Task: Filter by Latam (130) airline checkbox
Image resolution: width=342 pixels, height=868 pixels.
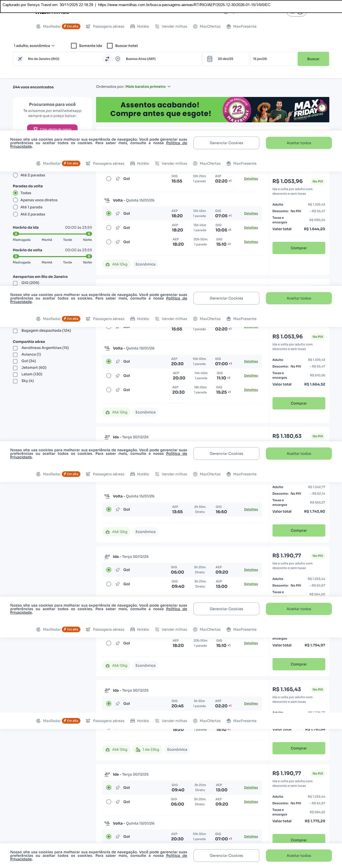Action: (15, 374)
